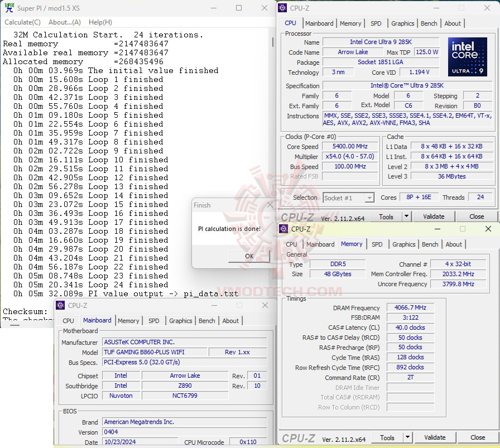Select Bench tab in Memory CPU-Z window
This screenshot has height=448, width=500.
pos(430,244)
